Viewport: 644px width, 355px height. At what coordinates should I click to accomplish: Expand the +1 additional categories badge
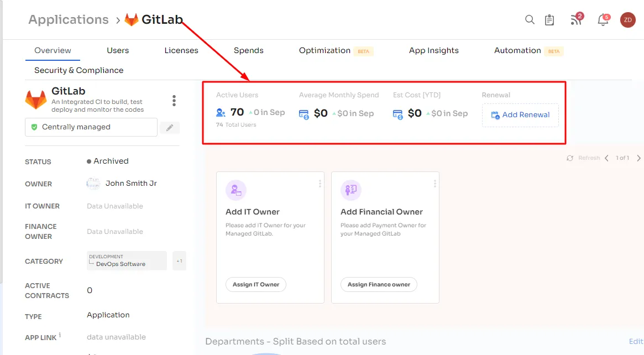click(x=180, y=261)
